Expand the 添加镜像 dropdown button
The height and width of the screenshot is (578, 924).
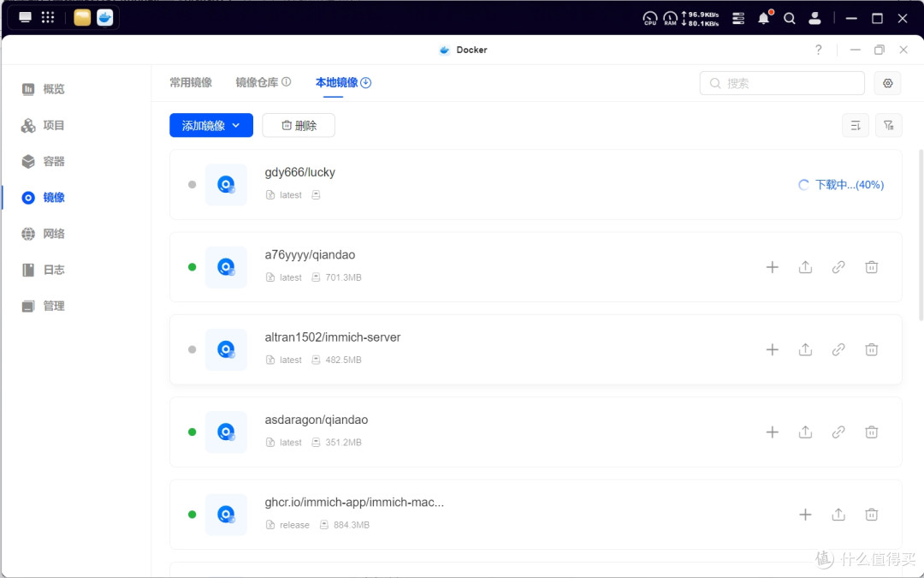pyautogui.click(x=211, y=125)
